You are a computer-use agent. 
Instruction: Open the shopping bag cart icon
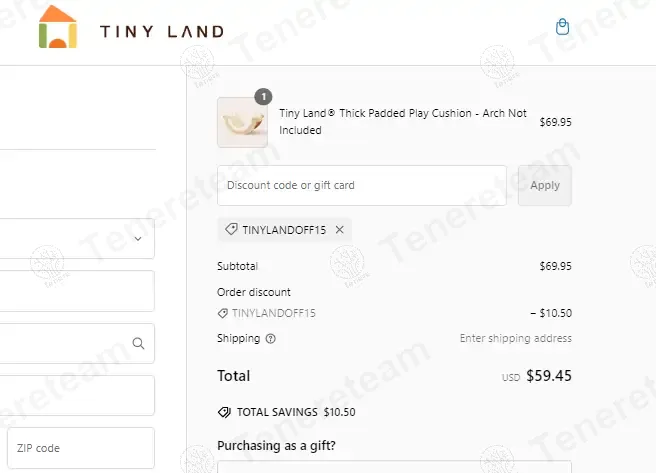pyautogui.click(x=562, y=27)
